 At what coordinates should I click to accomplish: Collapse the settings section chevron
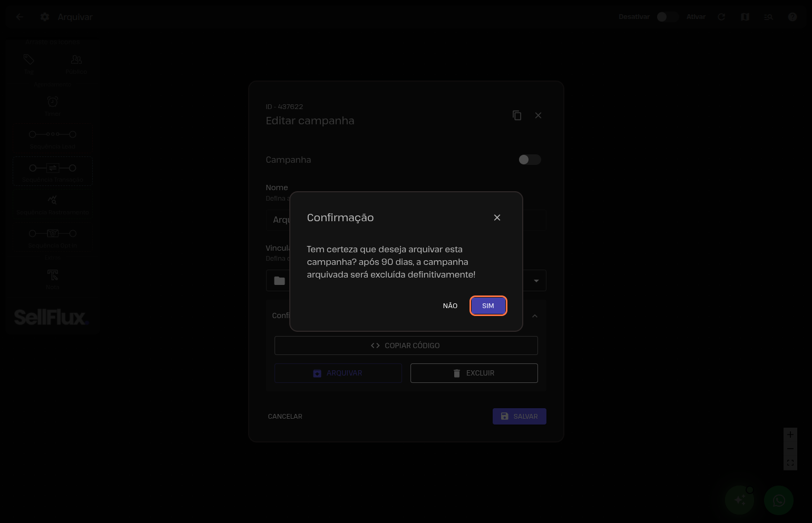[534, 316]
